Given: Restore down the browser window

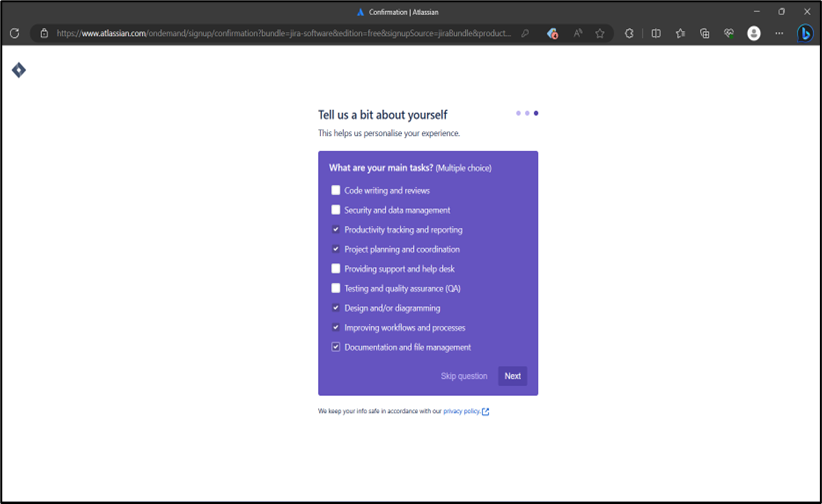Looking at the screenshot, I should point(781,12).
